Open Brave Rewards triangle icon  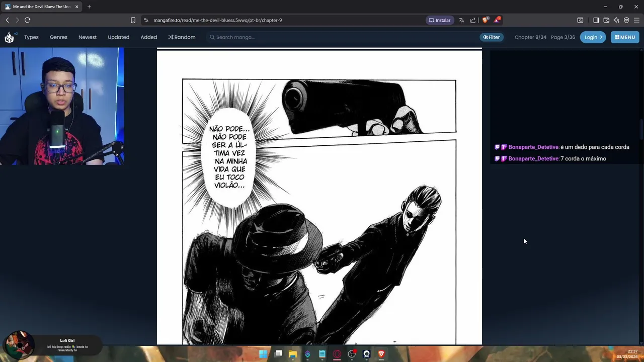497,20
